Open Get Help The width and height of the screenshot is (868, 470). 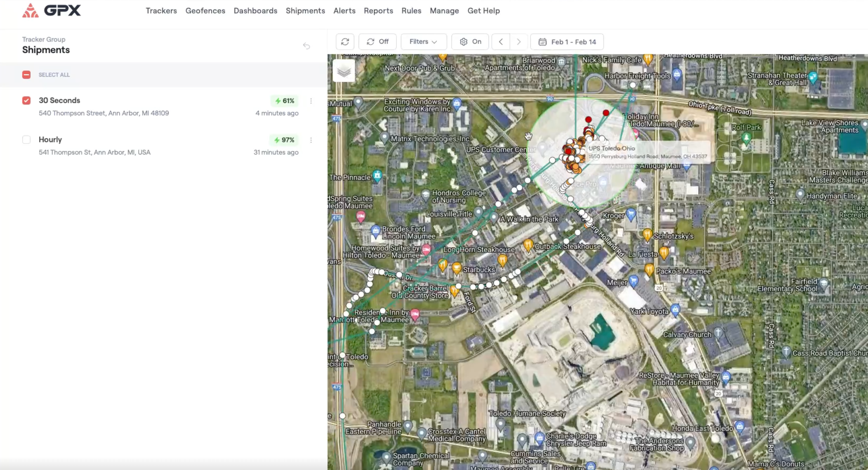pyautogui.click(x=484, y=11)
